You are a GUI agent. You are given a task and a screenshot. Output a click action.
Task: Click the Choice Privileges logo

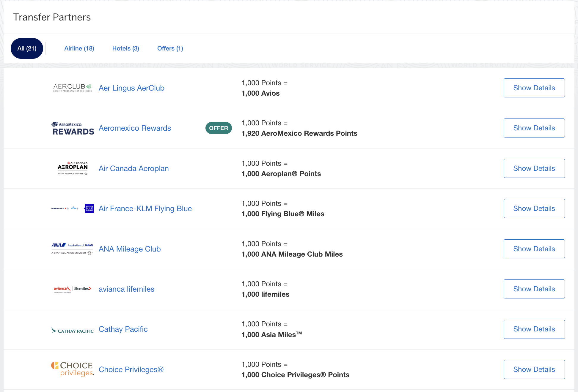[x=72, y=369]
